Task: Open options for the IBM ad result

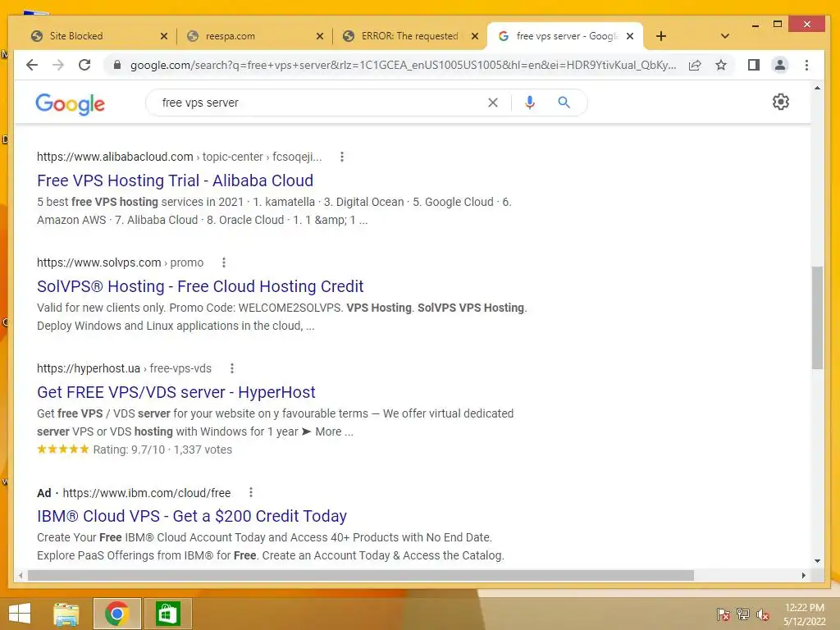Action: click(x=251, y=493)
